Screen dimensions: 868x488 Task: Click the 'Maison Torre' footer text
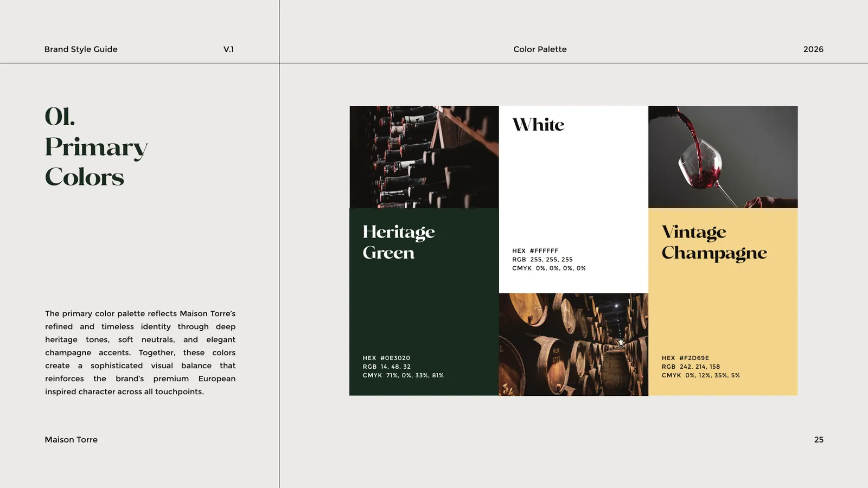71,440
